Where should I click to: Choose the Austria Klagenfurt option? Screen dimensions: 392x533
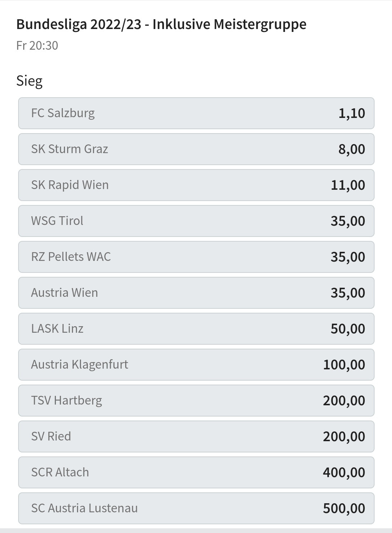click(x=196, y=365)
